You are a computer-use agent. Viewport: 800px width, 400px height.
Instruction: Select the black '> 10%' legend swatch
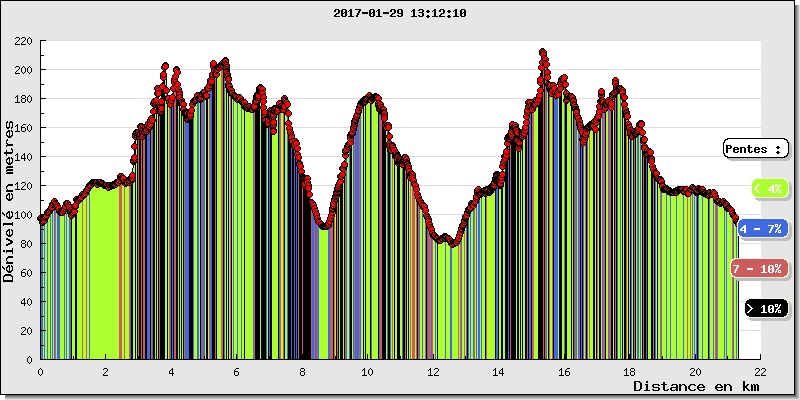[x=765, y=308]
